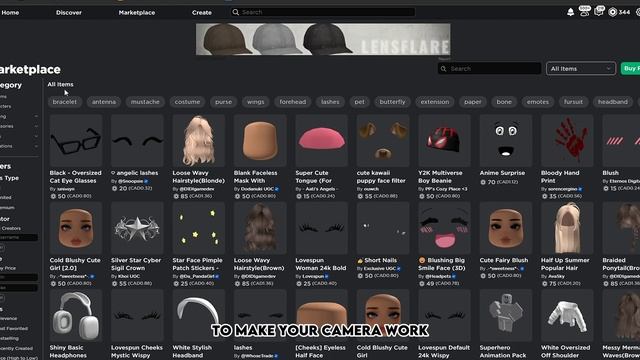This screenshot has width=640, height=360.
Task: Filter by the headband tag
Action: [613, 102]
